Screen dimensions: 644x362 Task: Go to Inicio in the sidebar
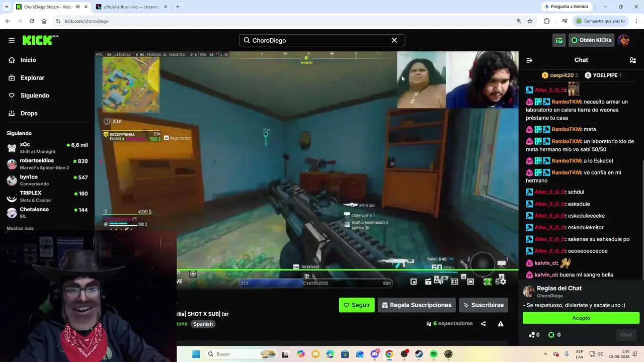pos(28,60)
